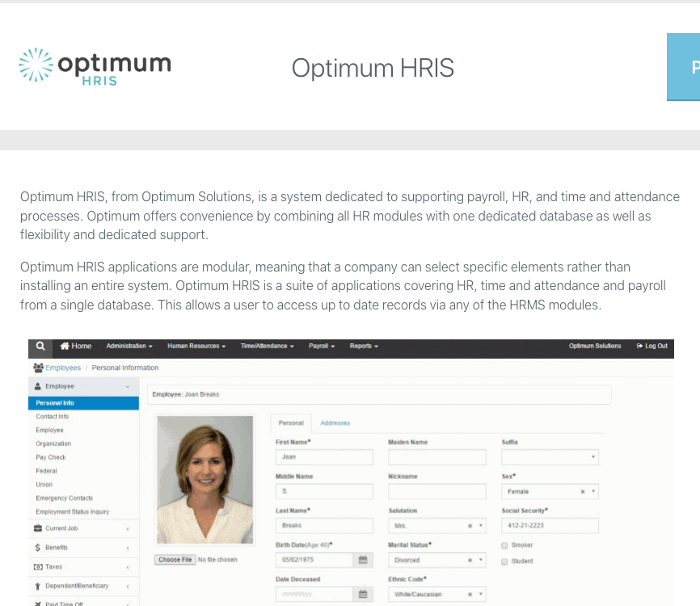Screen dimensions: 700x606
Task: Clear the Sex selection with its X
Action: 583,491
